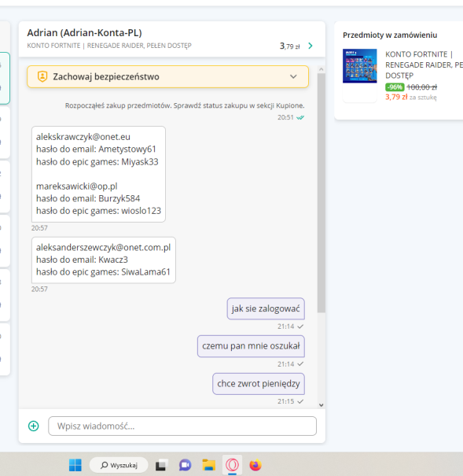Click the 100,00 zł crossed-out price
This screenshot has height=476, width=463.
[x=422, y=87]
